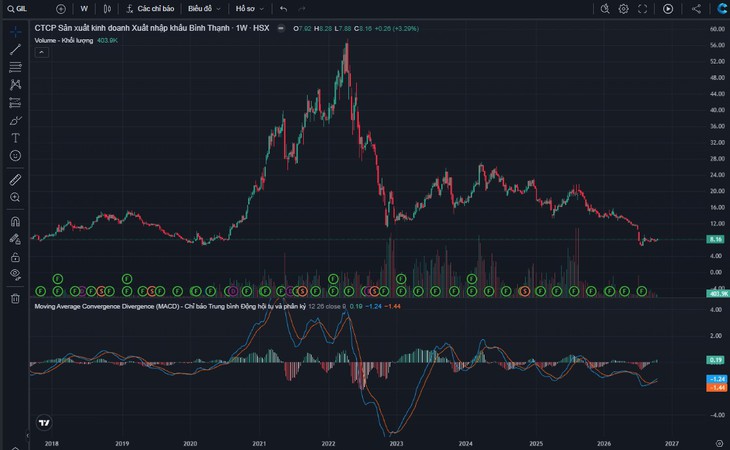Image resolution: width=730 pixels, height=450 pixels.
Task: Click the symbol title CTCP Sản xuất kinh doanh
Action: click(x=152, y=28)
